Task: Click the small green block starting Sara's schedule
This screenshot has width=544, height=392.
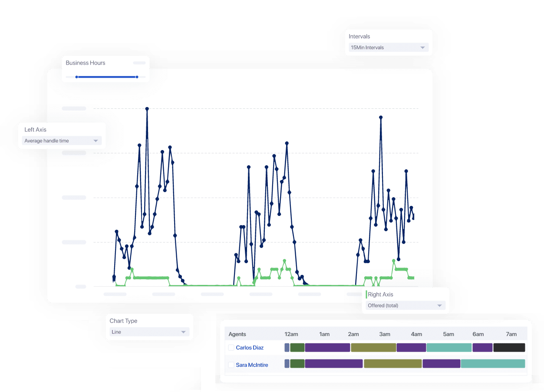Action: tap(297, 363)
